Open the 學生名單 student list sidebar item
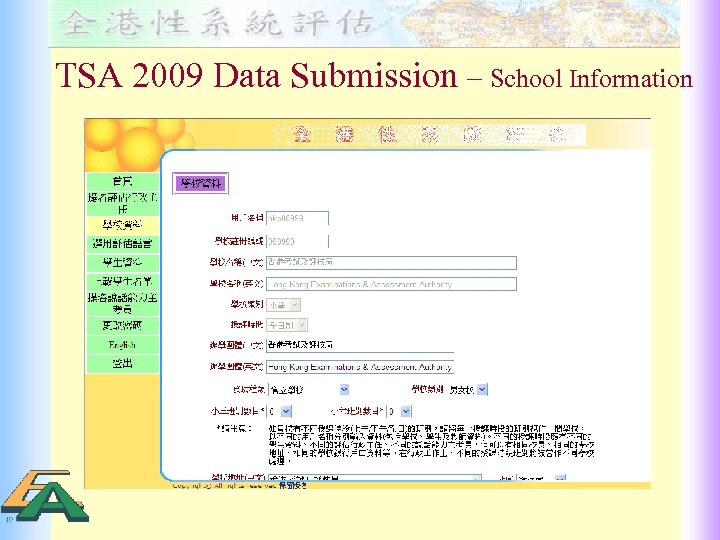Viewport: 720px width, 540px height. (122, 281)
